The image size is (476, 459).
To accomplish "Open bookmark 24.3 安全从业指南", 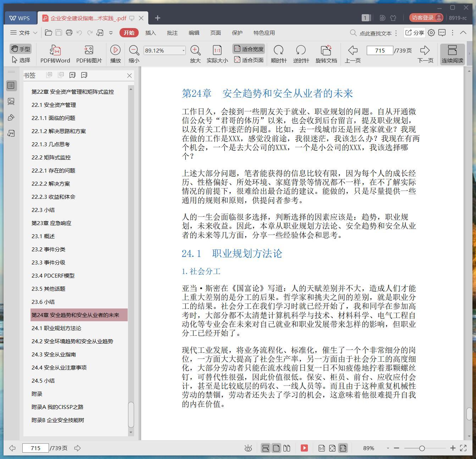I will click(x=54, y=355).
